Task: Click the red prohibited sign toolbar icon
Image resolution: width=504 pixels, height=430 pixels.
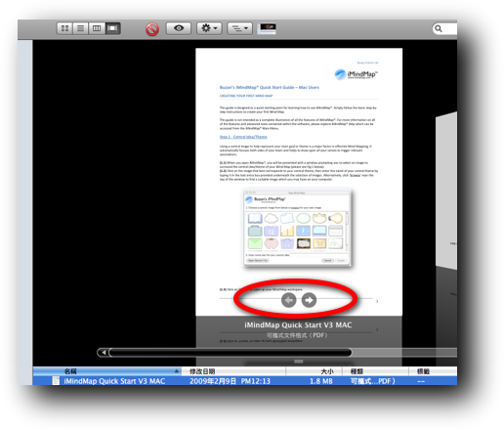Action: (x=152, y=29)
